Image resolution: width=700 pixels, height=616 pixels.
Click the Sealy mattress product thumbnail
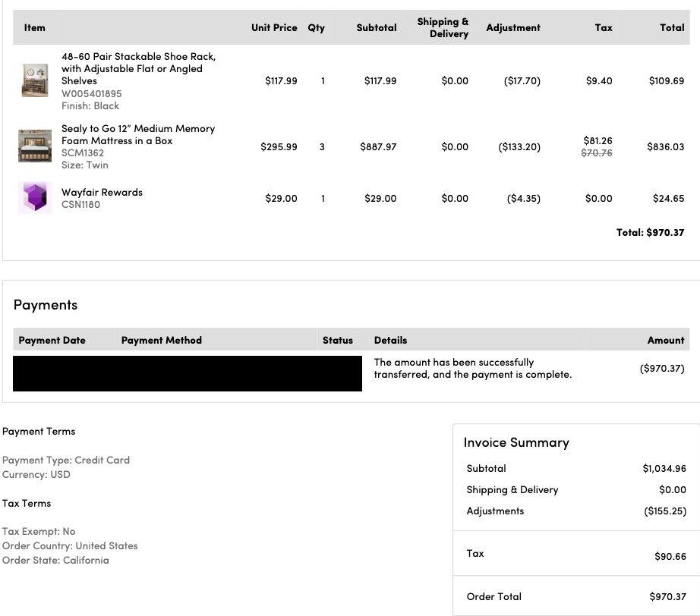point(35,146)
